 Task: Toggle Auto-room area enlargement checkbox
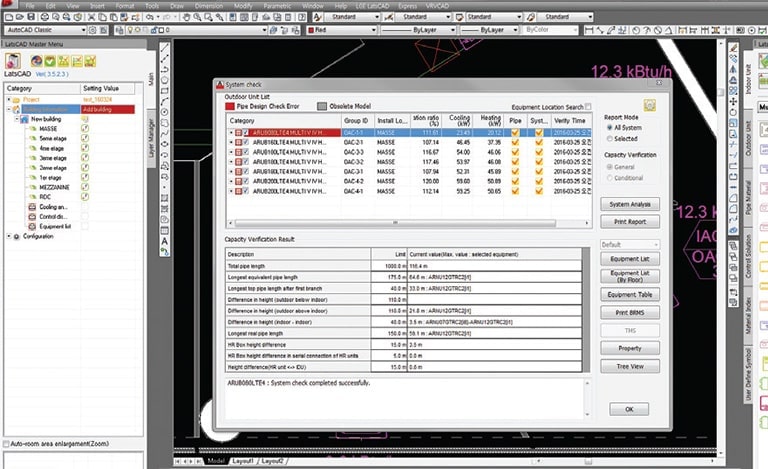tap(7, 443)
